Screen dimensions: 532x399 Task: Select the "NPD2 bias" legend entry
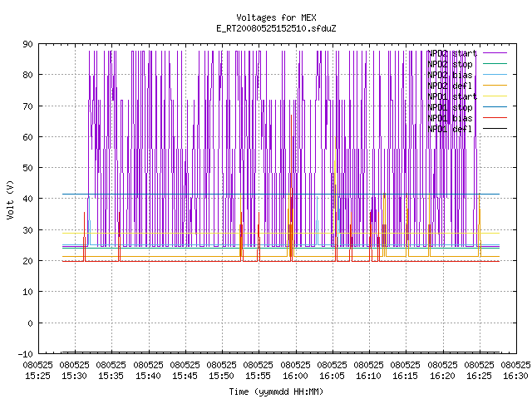pos(450,75)
